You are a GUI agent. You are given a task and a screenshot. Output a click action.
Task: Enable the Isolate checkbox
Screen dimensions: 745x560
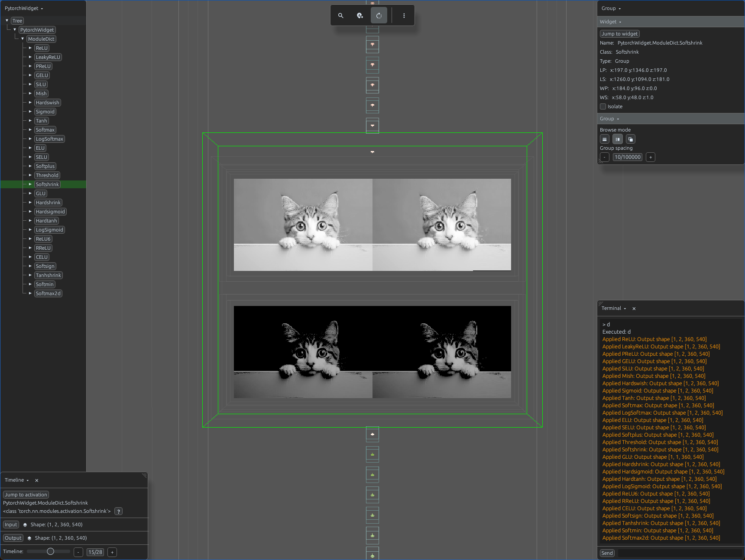(x=603, y=106)
